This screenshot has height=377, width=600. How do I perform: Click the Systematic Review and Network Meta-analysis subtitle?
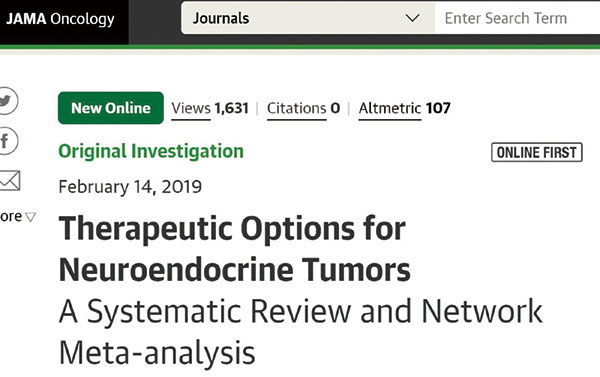click(x=301, y=332)
